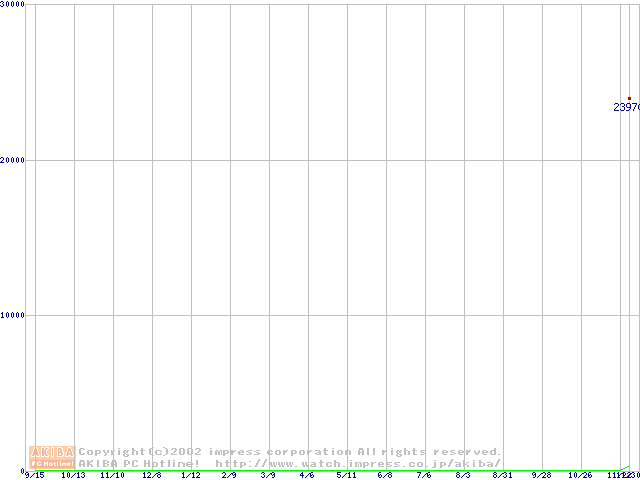Select the 12/8 date on the x-axis
The height and width of the screenshot is (480, 640).
point(151,475)
